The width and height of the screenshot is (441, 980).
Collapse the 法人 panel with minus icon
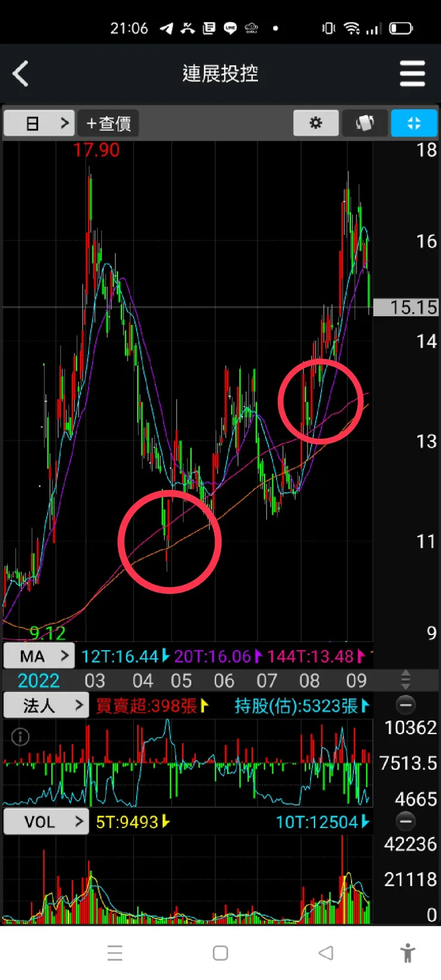[406, 706]
